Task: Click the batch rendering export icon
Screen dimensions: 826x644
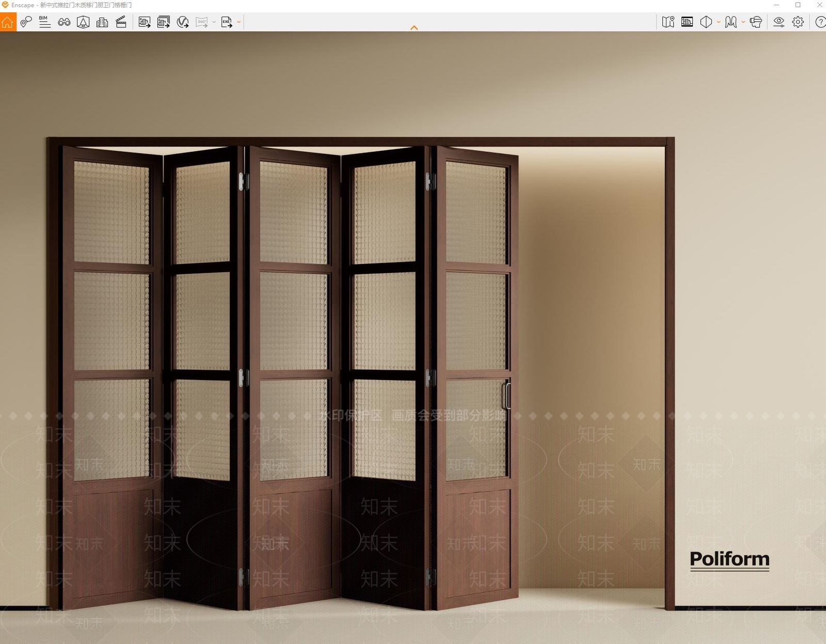Action: (x=164, y=22)
